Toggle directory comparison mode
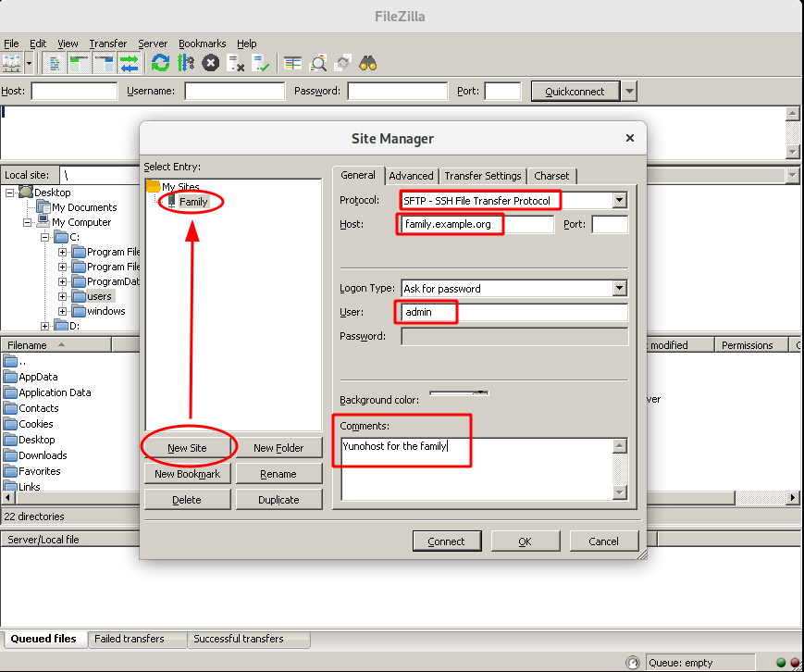804x672 pixels. tap(316, 63)
